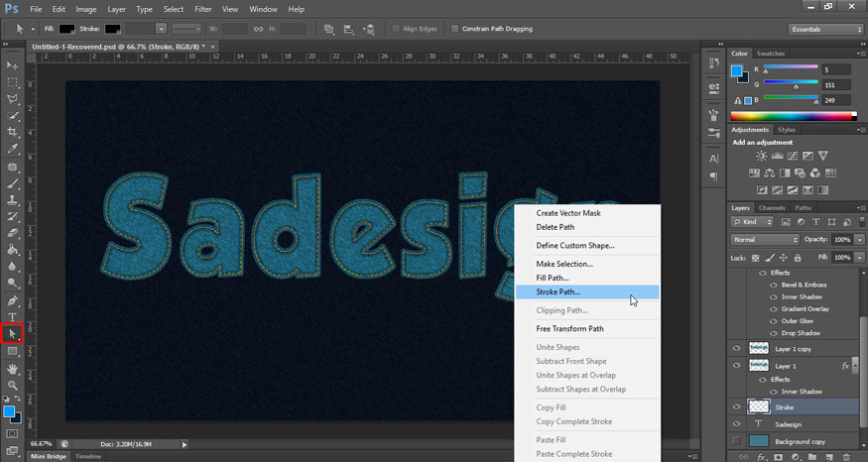Select the Rectangular Marquee tool
The width and height of the screenshot is (868, 462).
[12, 82]
